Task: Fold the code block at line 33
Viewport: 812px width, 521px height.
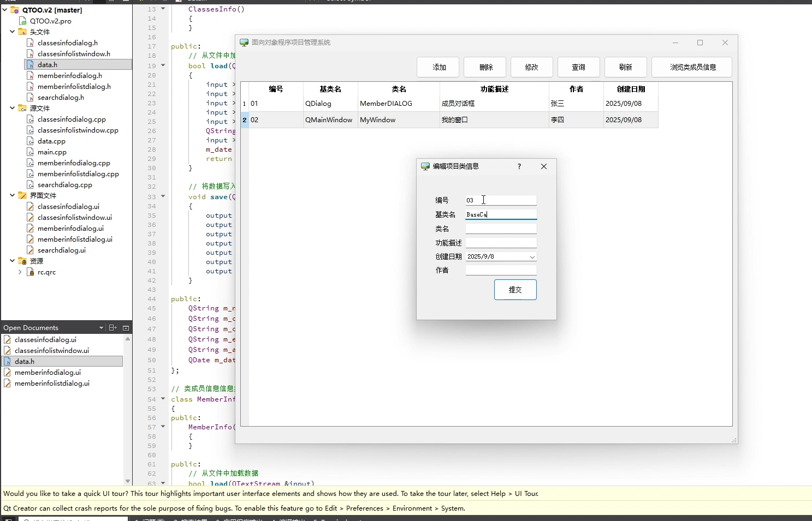Action: point(163,196)
